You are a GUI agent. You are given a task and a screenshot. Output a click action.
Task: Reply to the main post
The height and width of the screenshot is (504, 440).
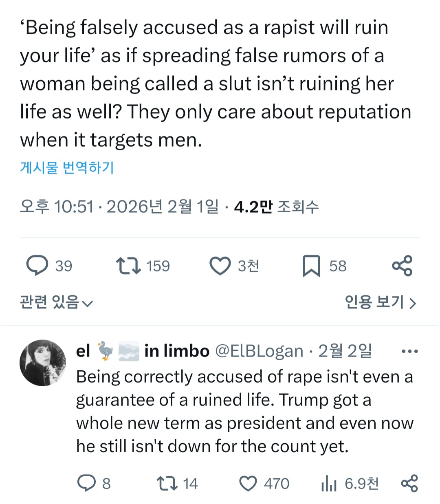click(37, 266)
